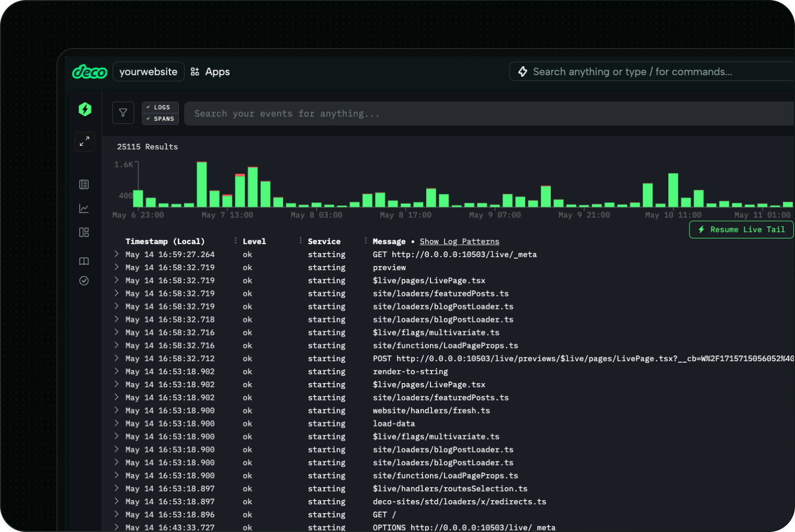Open the filter funnel icon above the event list
The image size is (795, 532).
[x=123, y=112]
